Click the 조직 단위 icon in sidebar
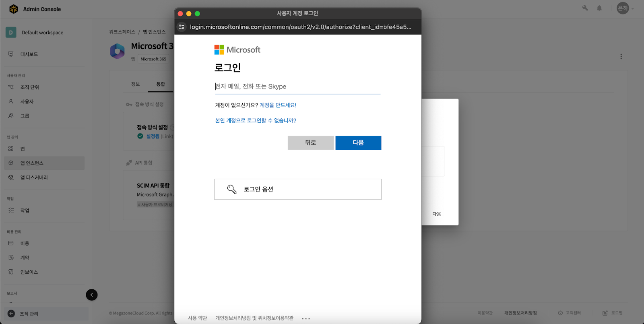This screenshot has height=324, width=644. point(11,87)
